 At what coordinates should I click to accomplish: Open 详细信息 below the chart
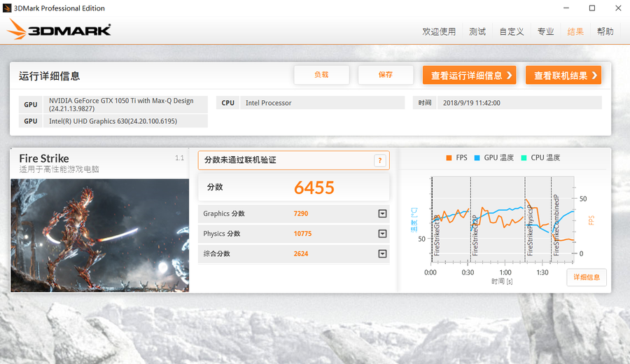(x=586, y=278)
